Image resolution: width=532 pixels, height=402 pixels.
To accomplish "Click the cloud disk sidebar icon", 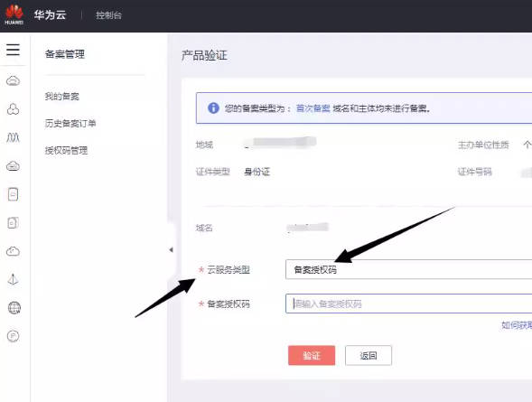I will pyautogui.click(x=14, y=166).
